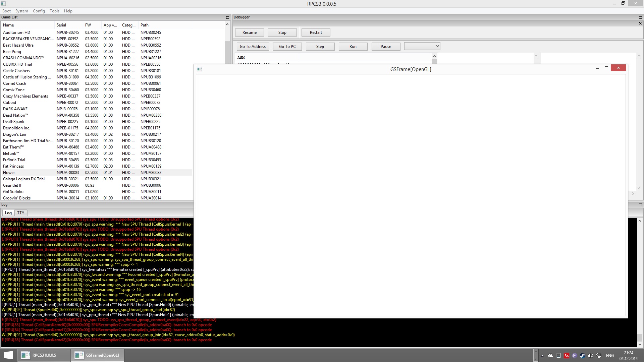Select the Flower game entry

coord(9,173)
